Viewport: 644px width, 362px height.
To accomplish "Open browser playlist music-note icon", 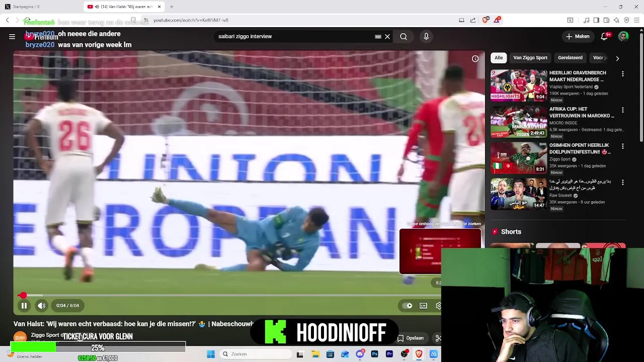I will 586,20.
